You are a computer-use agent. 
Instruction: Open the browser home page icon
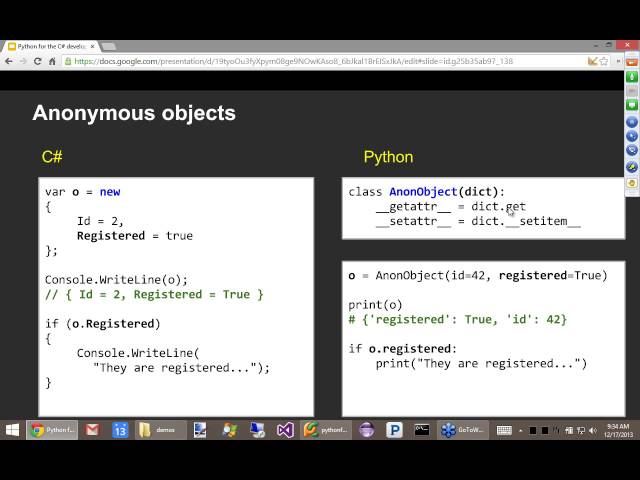pyautogui.click(x=52, y=61)
